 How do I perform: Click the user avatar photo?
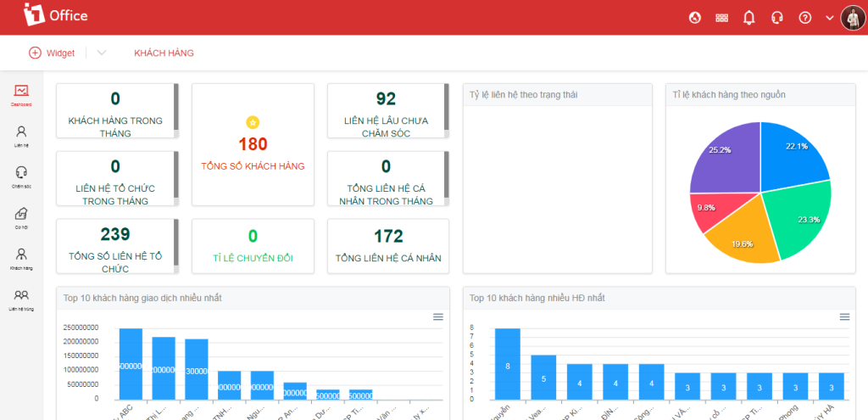click(853, 18)
